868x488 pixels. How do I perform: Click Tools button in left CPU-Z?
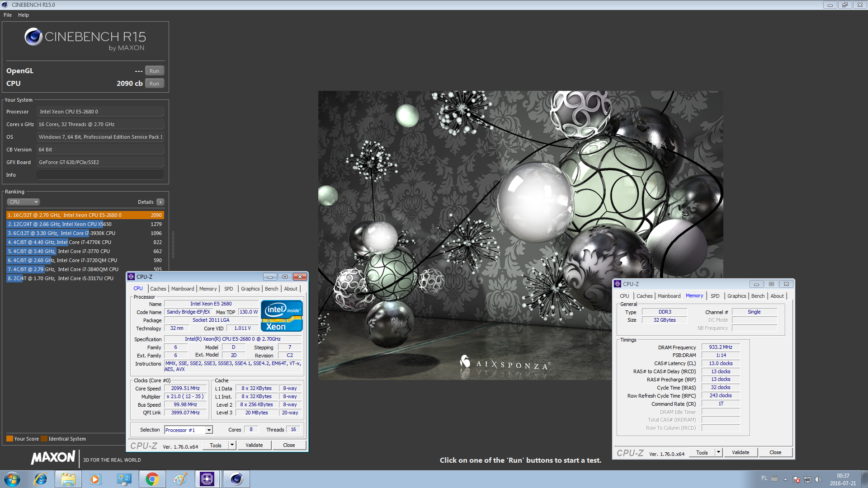(x=216, y=445)
